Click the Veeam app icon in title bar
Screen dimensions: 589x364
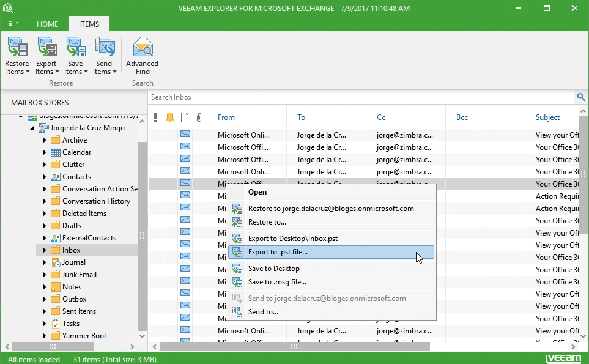click(x=7, y=8)
